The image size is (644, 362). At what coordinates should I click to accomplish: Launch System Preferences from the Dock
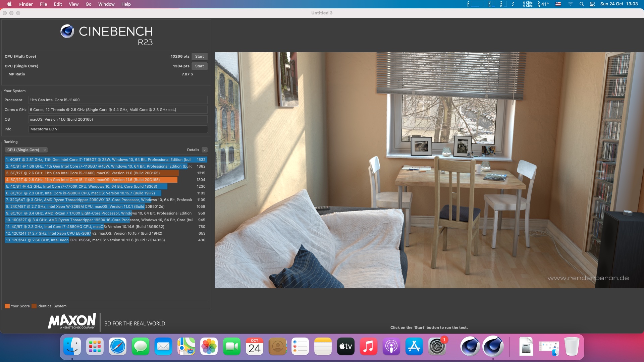[x=437, y=346]
